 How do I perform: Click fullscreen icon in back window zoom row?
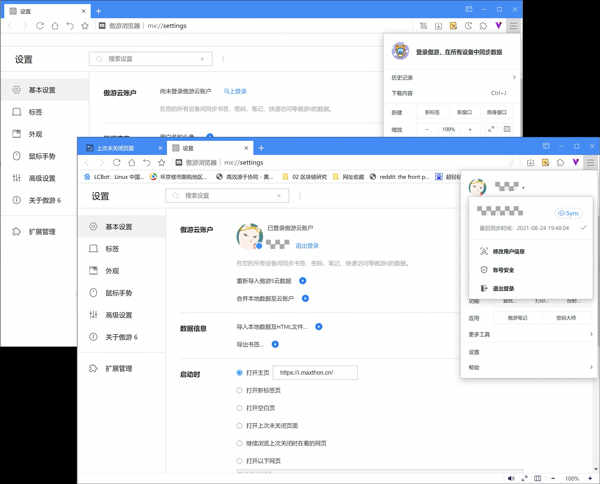[x=491, y=129]
